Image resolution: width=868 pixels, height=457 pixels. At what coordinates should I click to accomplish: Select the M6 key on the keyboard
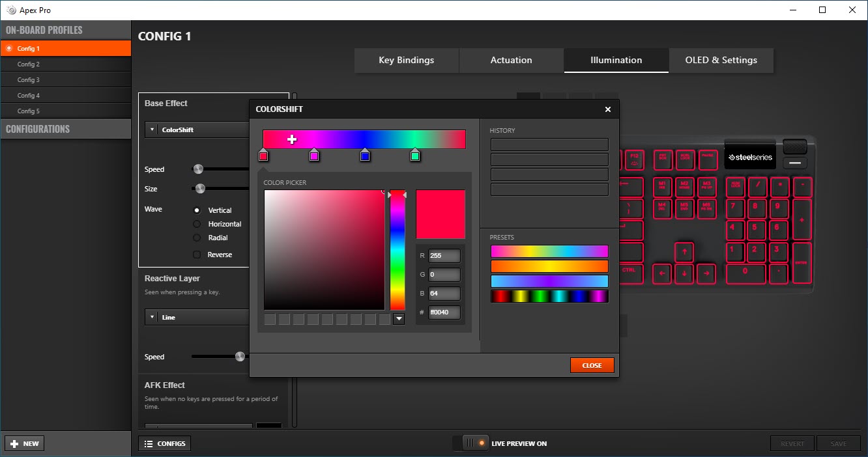706,208
